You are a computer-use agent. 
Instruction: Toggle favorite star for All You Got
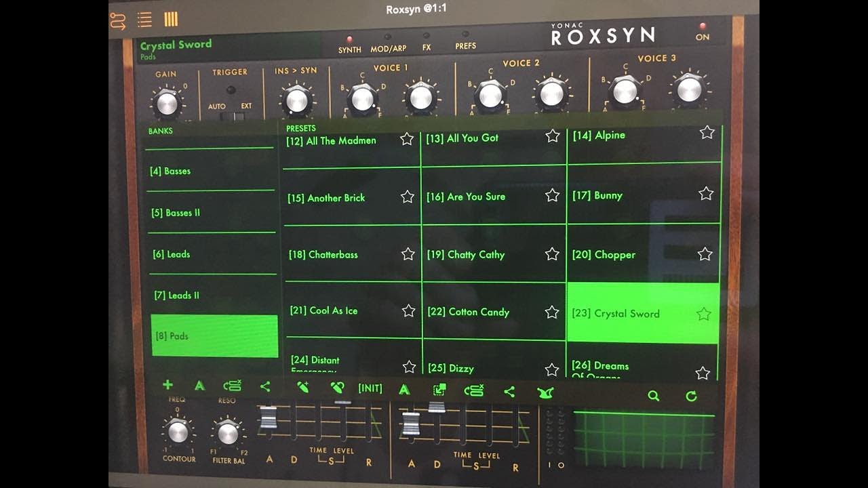pyautogui.click(x=553, y=136)
